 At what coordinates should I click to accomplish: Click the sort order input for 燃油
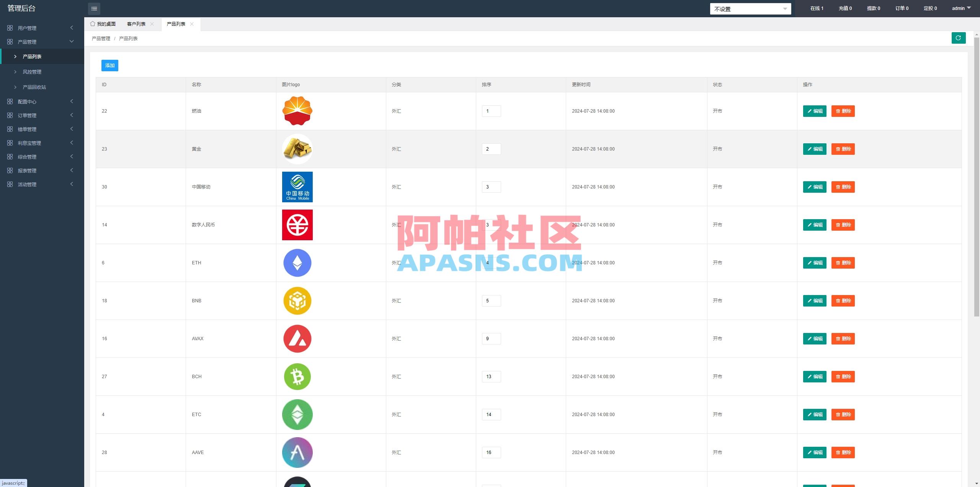coord(492,111)
